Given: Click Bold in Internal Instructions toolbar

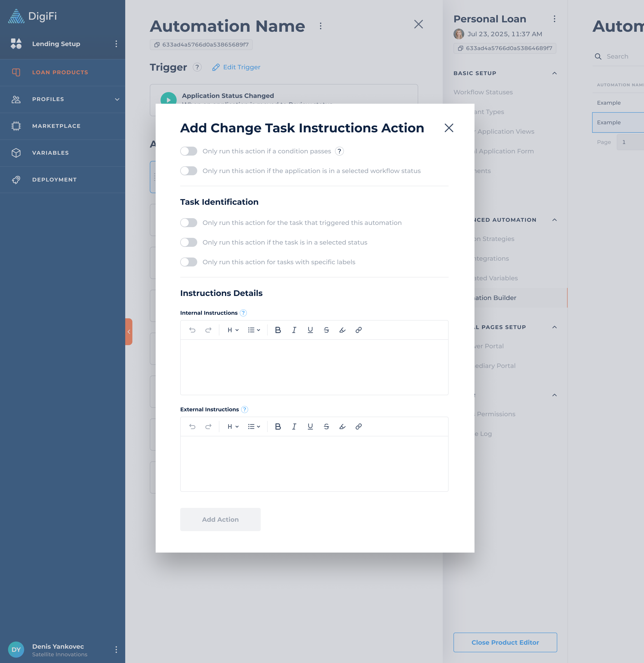Looking at the screenshot, I should click(x=278, y=330).
